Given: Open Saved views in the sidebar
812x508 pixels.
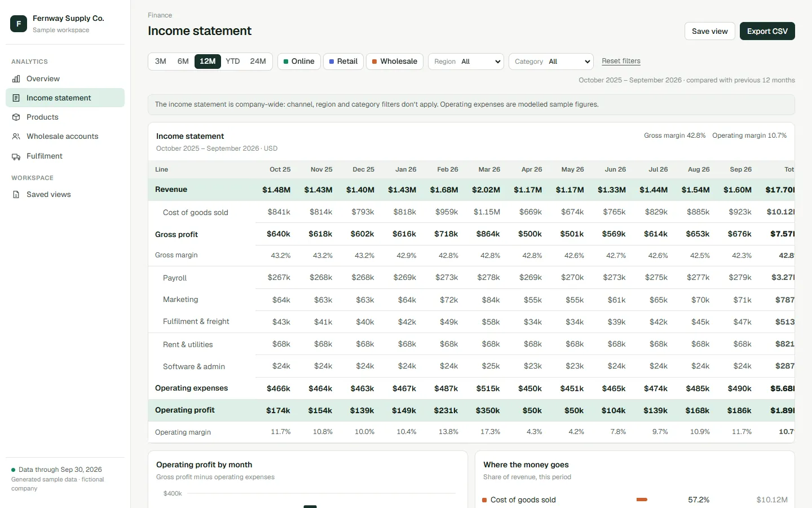Looking at the screenshot, I should point(65,195).
